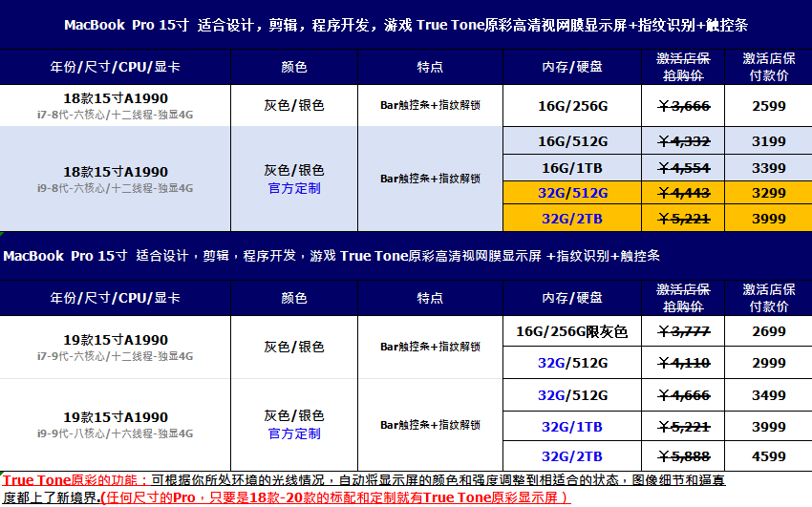Select the 19款15寸A1990 i7-9代 model cell
Screen dimensions: 812x507
[115, 348]
